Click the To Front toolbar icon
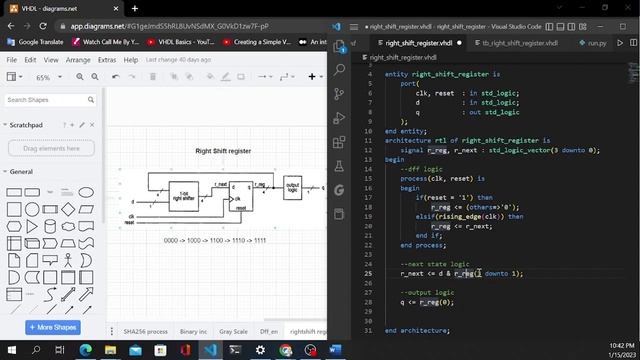640x360 pixels. point(174,77)
